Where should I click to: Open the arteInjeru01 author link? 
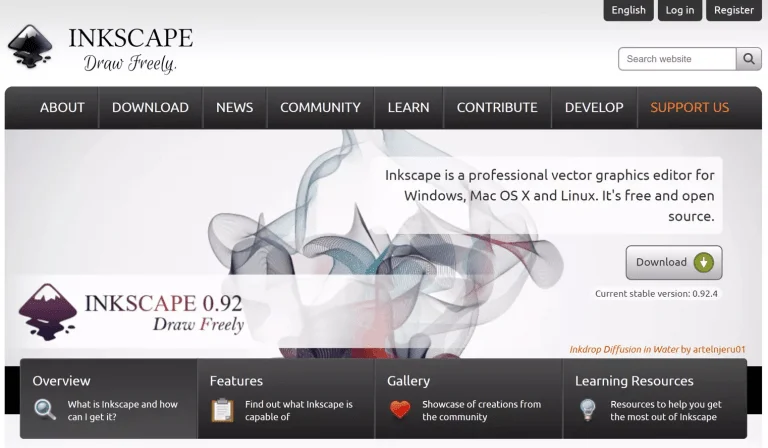(719, 350)
